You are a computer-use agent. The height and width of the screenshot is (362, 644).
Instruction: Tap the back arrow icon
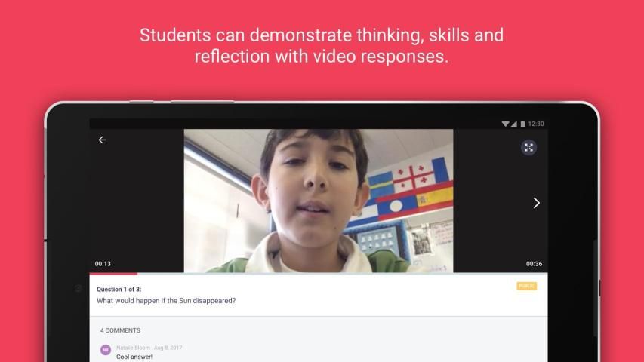[102, 140]
